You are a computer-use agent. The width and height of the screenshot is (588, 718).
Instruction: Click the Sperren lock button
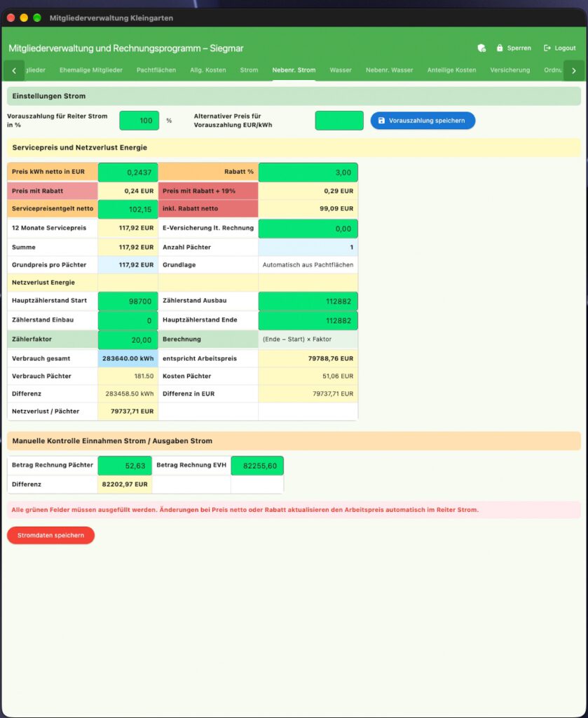tap(514, 48)
